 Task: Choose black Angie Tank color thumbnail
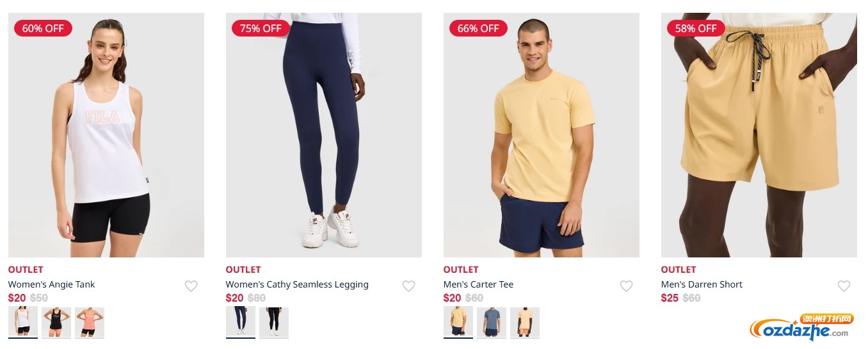56,322
